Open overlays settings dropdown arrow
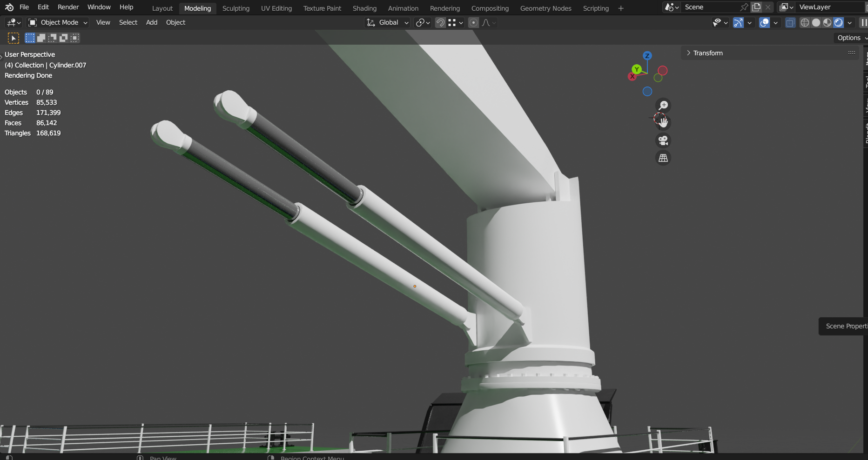 (775, 22)
